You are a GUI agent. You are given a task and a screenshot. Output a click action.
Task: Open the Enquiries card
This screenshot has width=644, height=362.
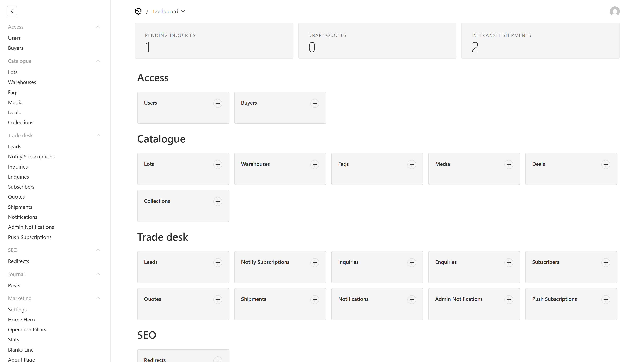click(474, 267)
